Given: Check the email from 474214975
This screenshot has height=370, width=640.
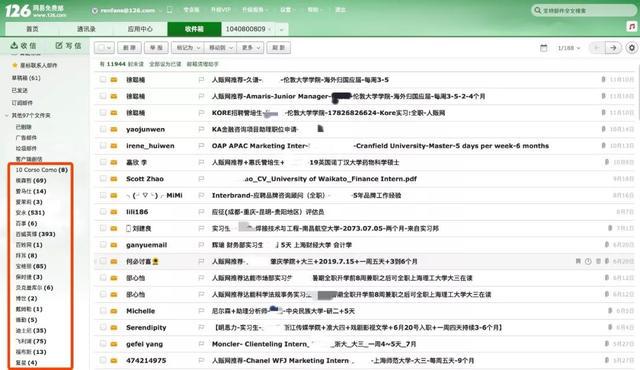Looking at the screenshot, I should pos(103,360).
